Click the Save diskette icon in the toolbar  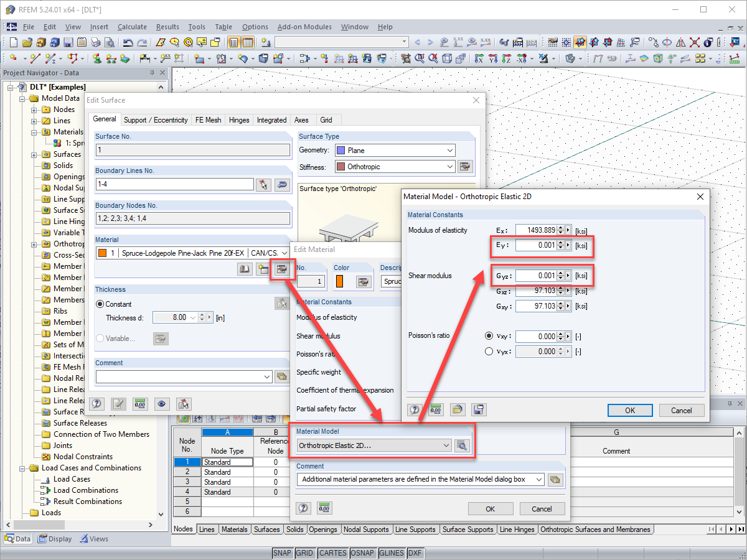click(68, 42)
